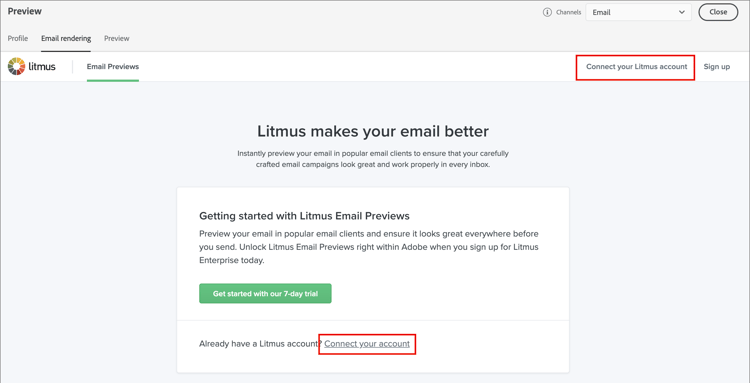The width and height of the screenshot is (750, 383).
Task: Open the Email Previews tab in Litmus
Action: click(x=113, y=66)
